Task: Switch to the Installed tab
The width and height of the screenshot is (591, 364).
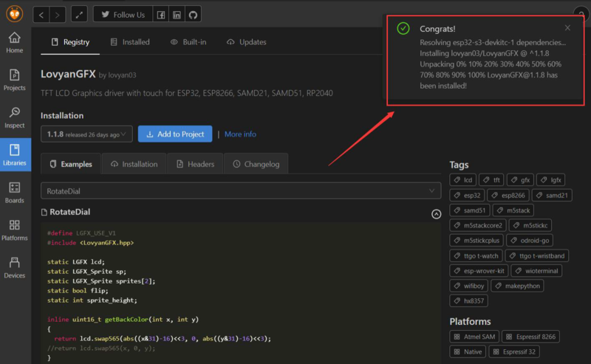Action: 129,42
